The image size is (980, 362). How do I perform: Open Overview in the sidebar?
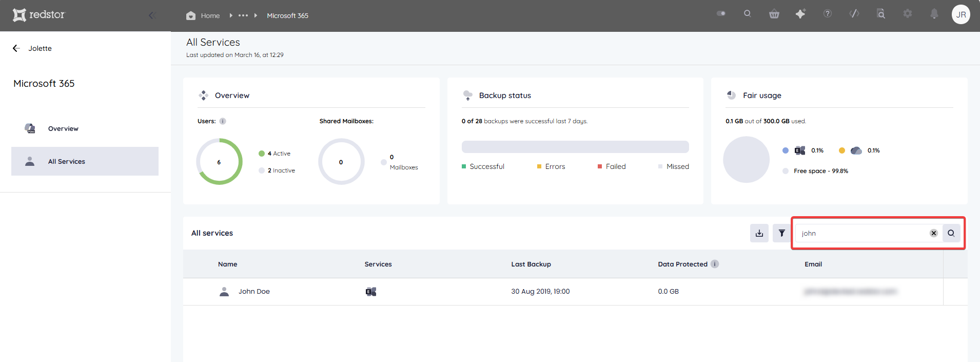[x=85, y=128]
